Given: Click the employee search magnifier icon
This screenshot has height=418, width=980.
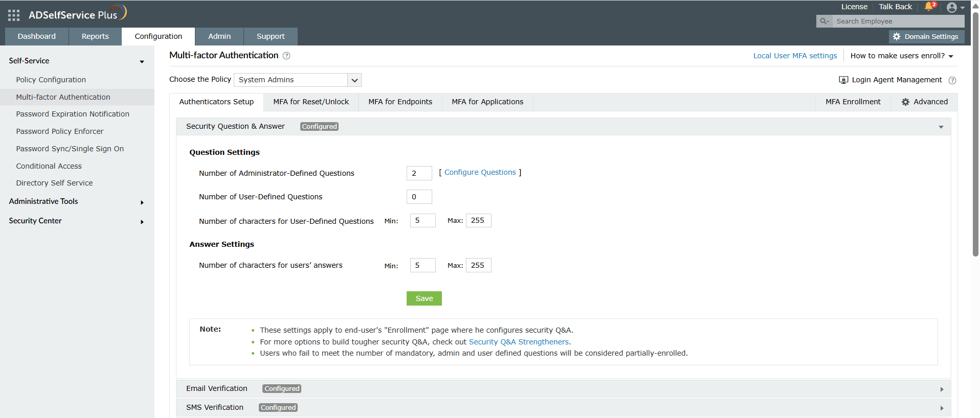Looking at the screenshot, I should coord(824,21).
